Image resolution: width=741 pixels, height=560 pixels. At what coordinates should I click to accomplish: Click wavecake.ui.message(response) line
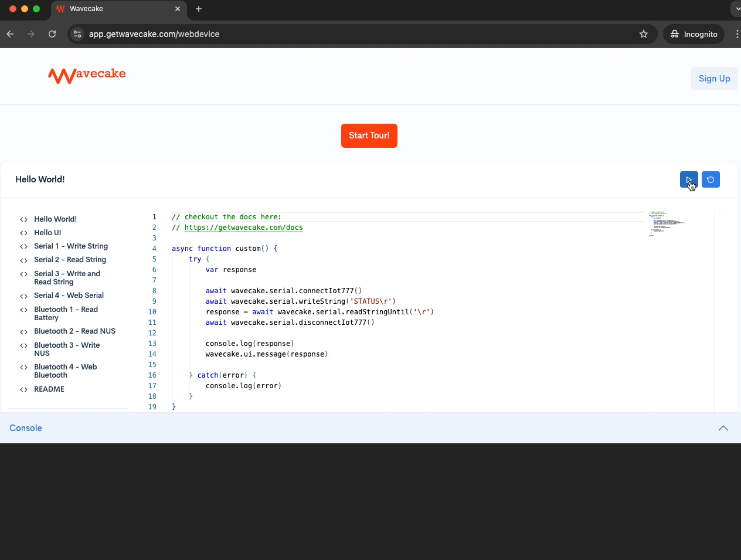[267, 354]
